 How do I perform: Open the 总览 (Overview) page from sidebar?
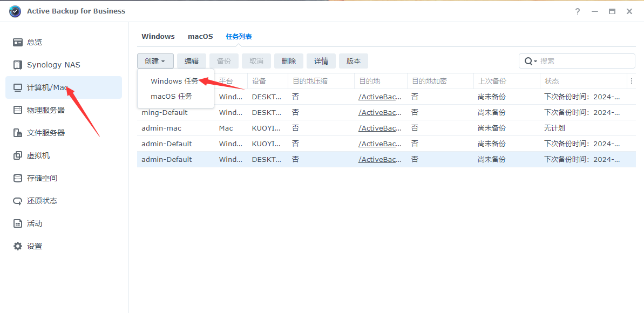tap(32, 42)
